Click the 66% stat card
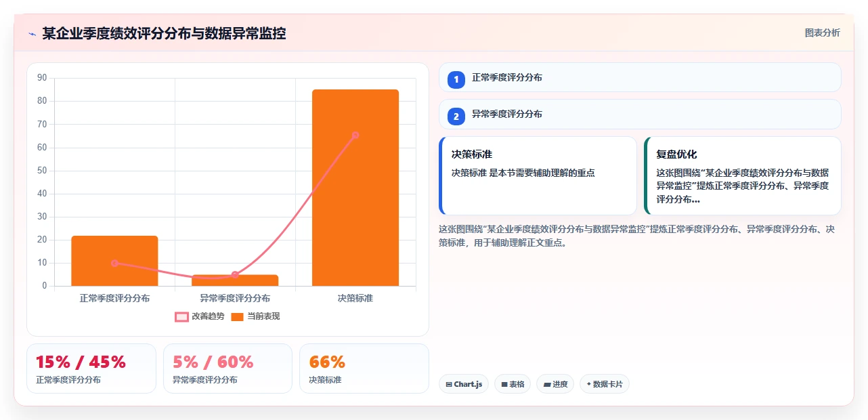 coord(364,369)
